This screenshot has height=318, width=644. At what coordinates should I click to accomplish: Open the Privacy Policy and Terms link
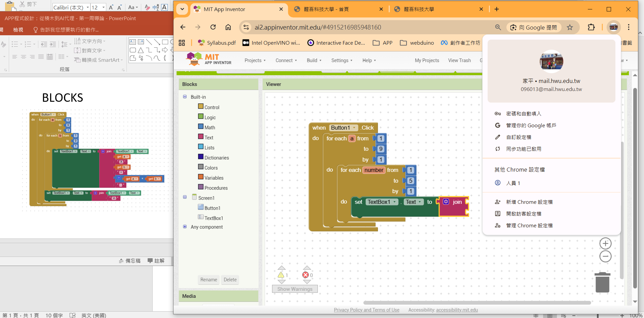[367, 310]
